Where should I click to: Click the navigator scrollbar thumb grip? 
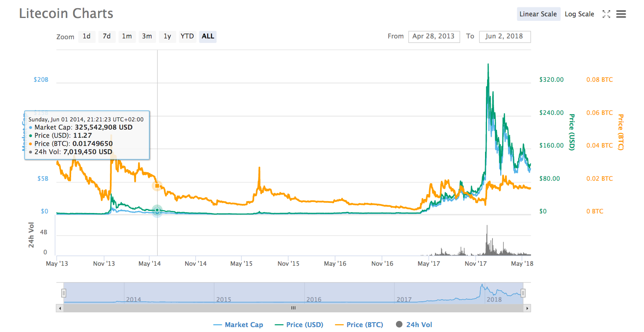293,308
